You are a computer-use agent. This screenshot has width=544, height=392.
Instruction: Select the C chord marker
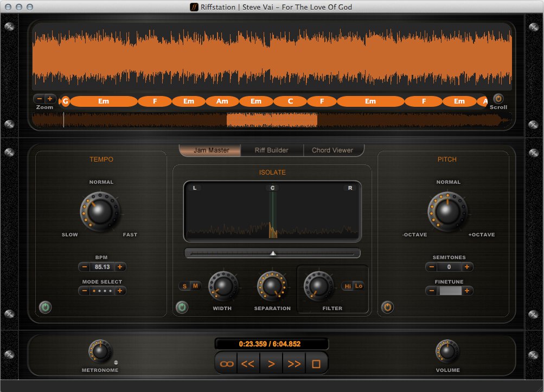[x=290, y=101]
